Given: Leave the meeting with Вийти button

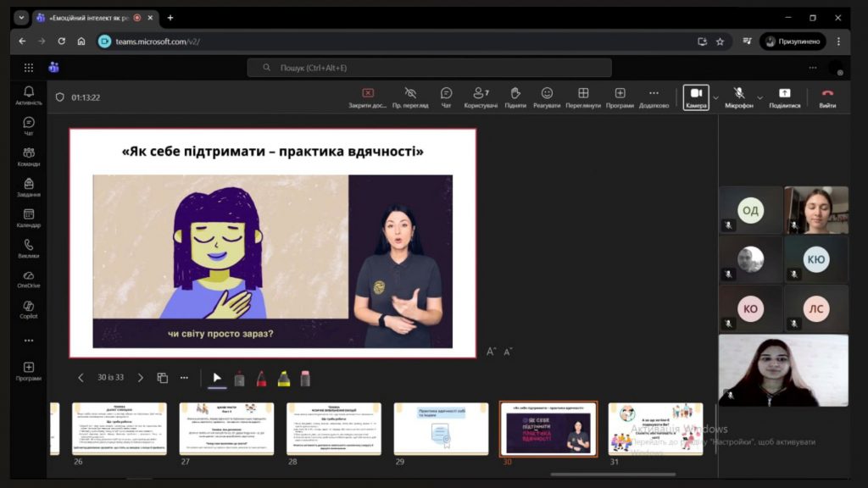Looking at the screenshot, I should [x=827, y=97].
